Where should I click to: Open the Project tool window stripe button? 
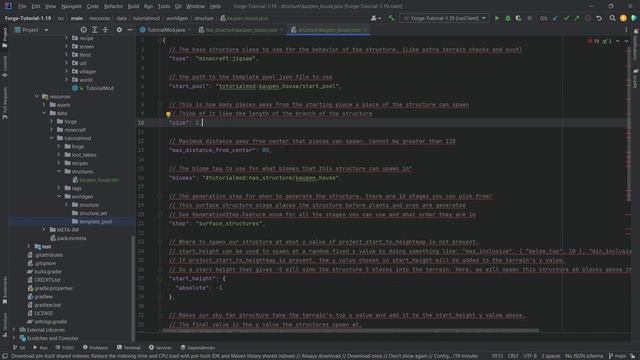pyautogui.click(x=4, y=38)
